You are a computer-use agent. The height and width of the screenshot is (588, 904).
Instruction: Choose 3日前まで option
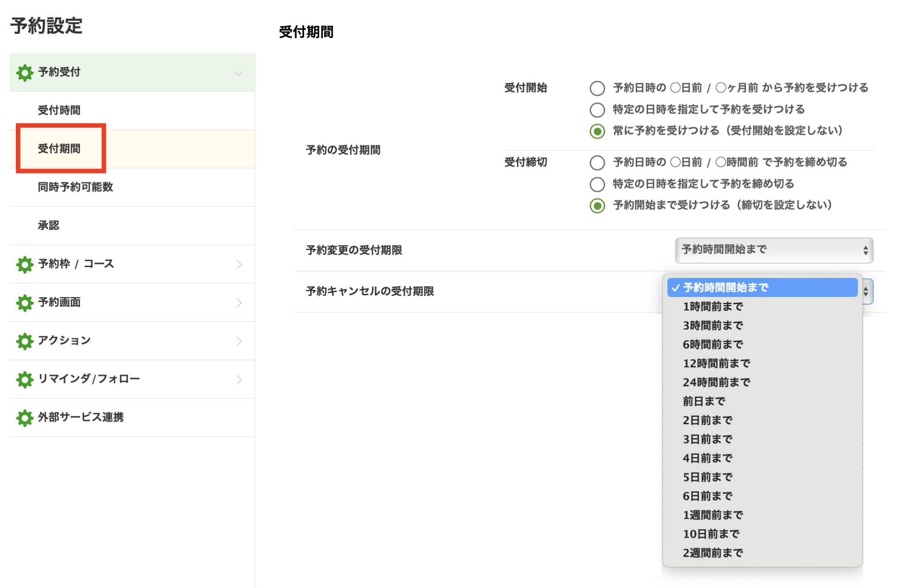762,439
